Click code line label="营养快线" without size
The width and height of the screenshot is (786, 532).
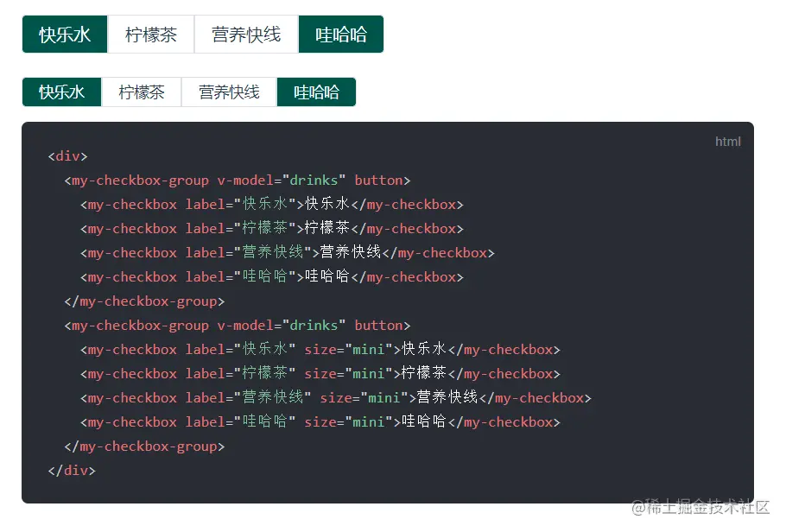pyautogui.click(x=288, y=253)
